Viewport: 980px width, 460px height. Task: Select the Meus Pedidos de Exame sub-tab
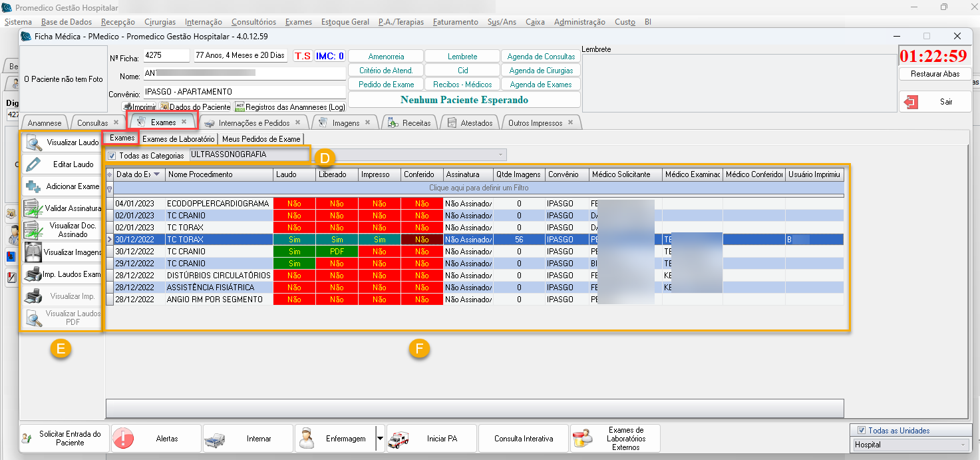pos(261,138)
